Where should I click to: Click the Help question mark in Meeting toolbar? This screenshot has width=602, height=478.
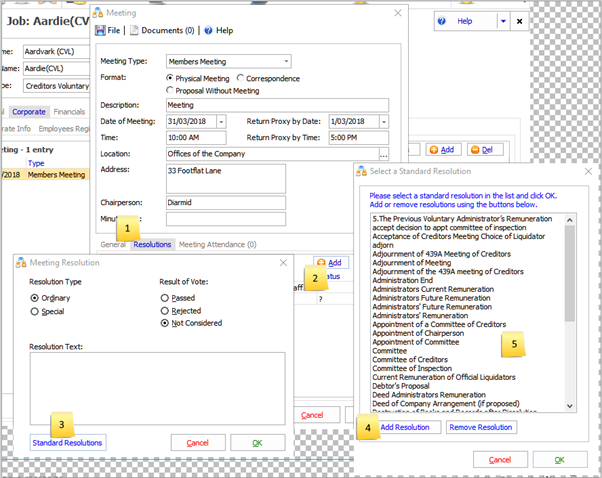point(209,31)
